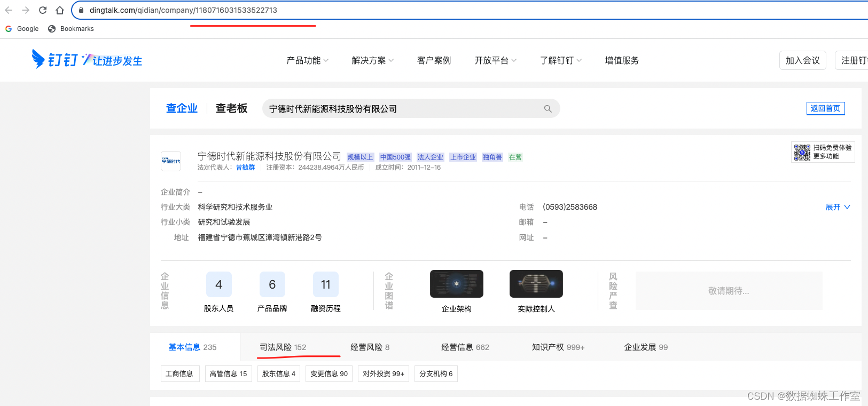Click phone number (0593)2583668

coord(570,207)
